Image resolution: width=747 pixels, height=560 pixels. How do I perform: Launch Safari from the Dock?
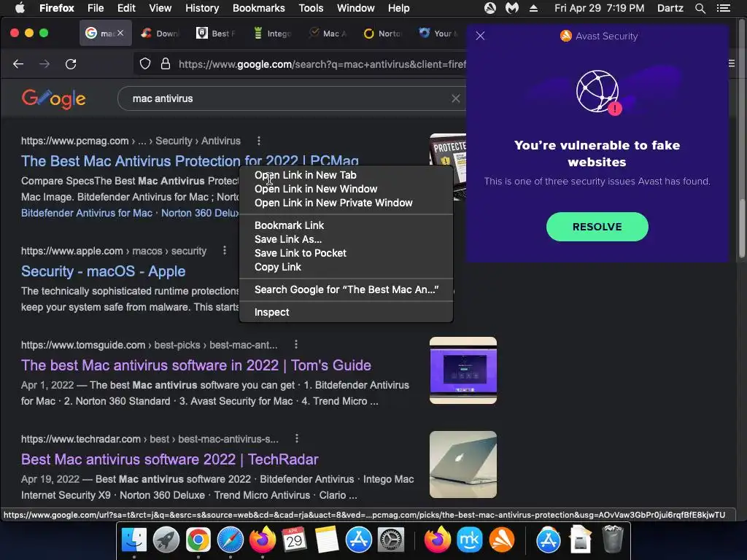[x=230, y=540]
